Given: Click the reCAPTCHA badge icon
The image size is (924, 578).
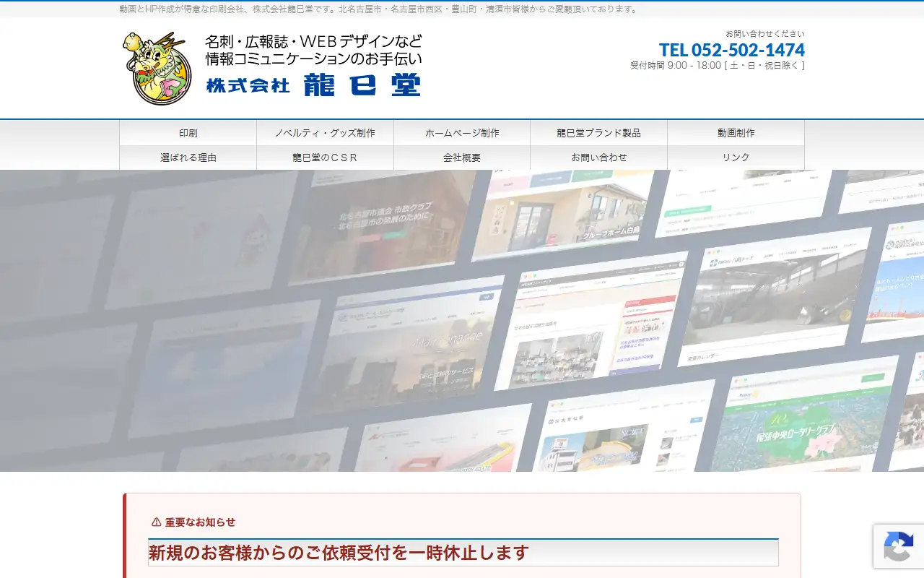Looking at the screenshot, I should tap(898, 546).
